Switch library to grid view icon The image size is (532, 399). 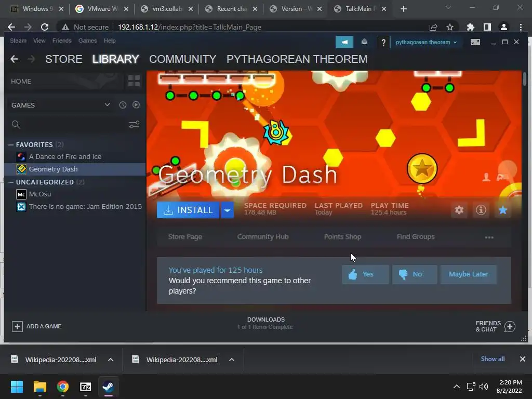[x=134, y=81]
